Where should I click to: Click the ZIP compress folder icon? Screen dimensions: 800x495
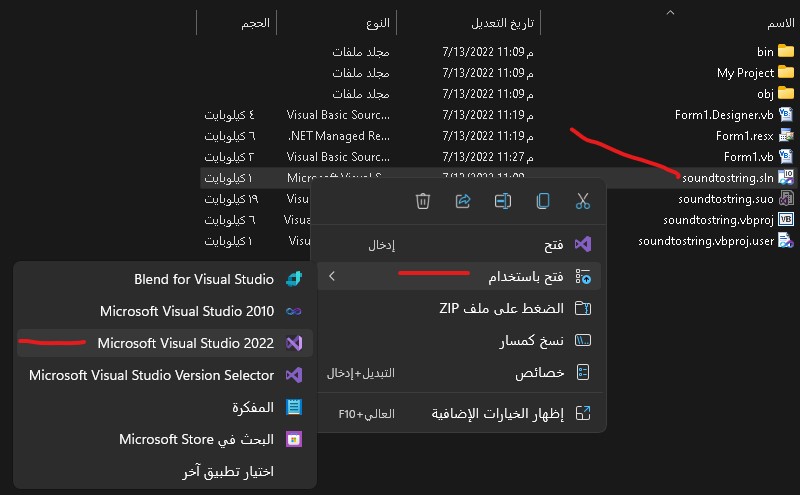coord(583,308)
